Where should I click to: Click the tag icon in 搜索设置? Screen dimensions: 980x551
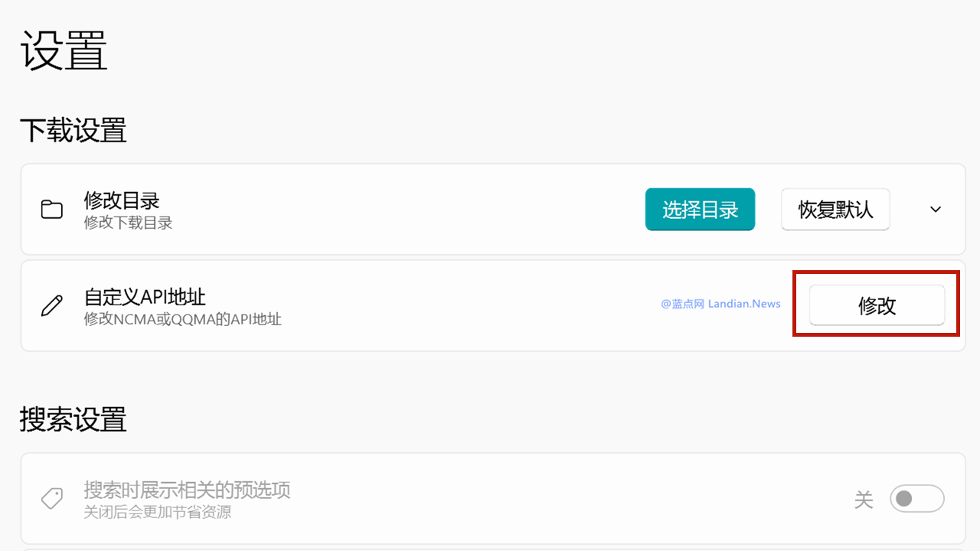[52, 499]
